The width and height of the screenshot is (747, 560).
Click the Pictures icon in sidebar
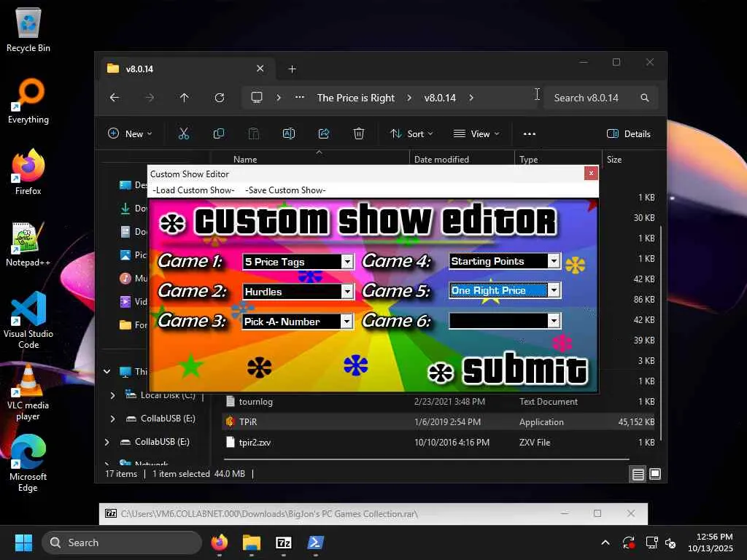125,254
